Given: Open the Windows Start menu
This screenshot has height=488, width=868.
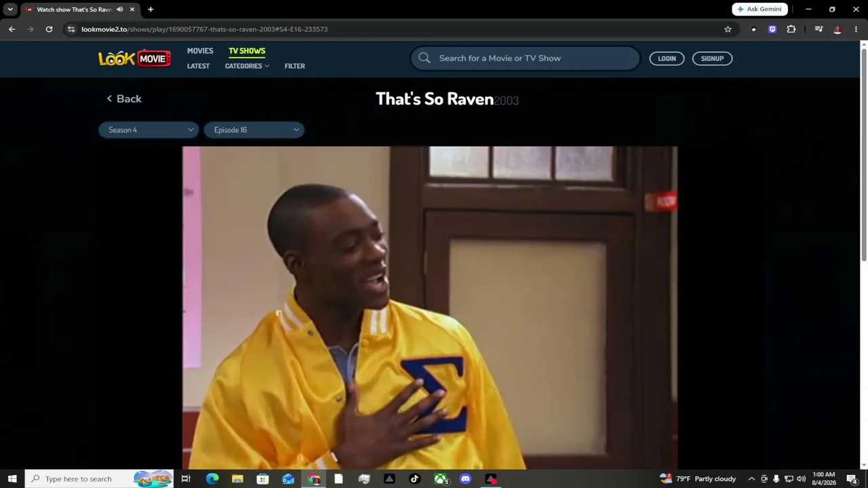Looking at the screenshot, I should tap(12, 479).
